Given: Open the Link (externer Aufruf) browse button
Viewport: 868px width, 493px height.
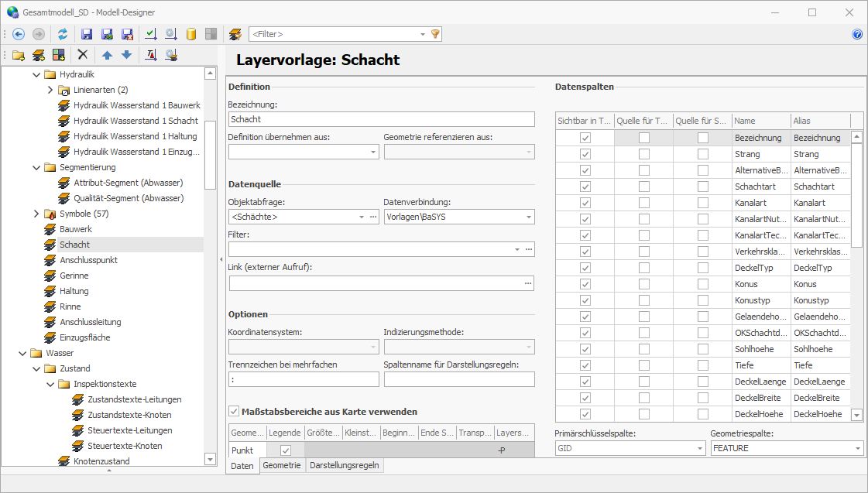Looking at the screenshot, I should [528, 283].
